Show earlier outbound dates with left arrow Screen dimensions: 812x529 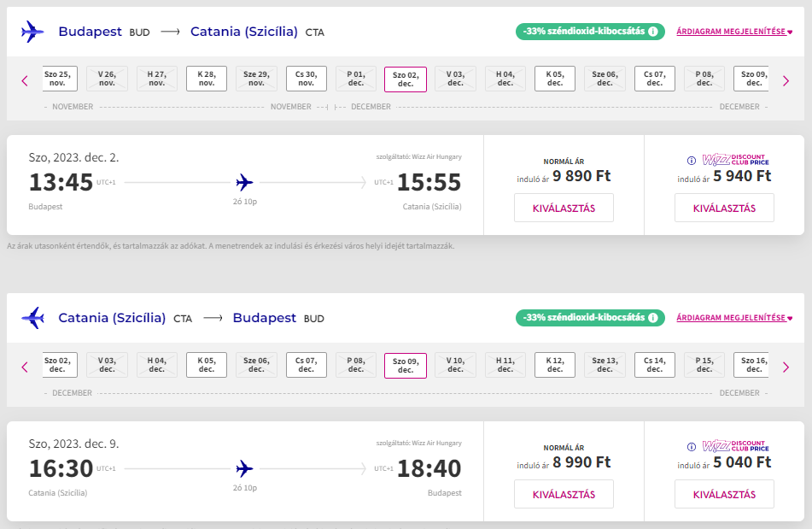click(x=25, y=81)
